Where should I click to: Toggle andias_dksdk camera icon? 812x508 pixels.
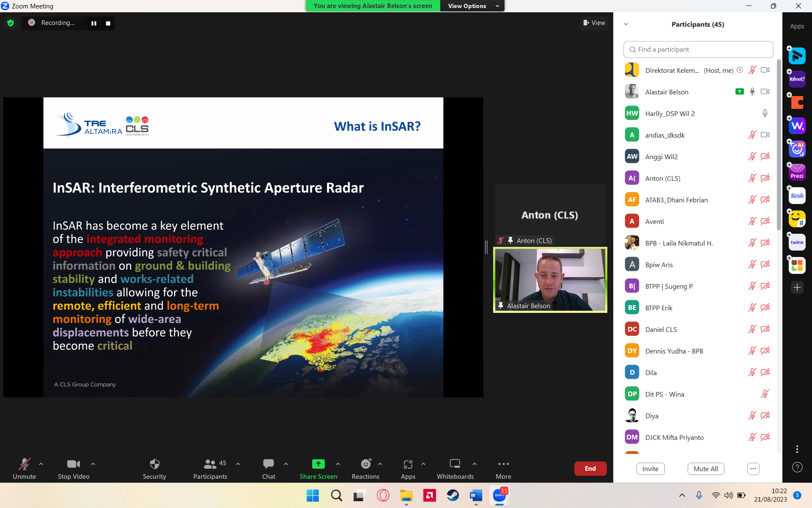(765, 135)
